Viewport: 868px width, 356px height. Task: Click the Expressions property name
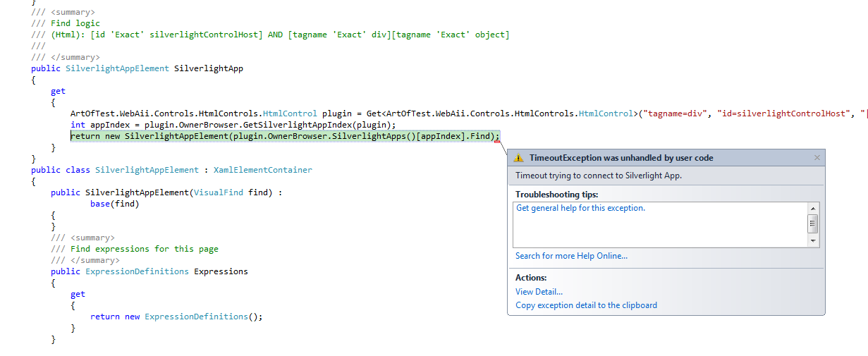[221, 271]
